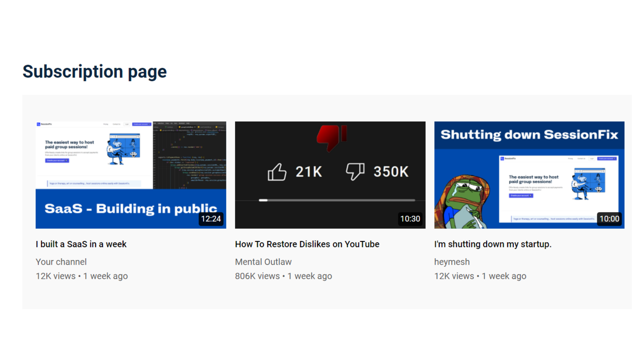Viewport: 644px width, 362px height.
Task: Open the Mental Outlaw channel link
Action: click(x=263, y=262)
